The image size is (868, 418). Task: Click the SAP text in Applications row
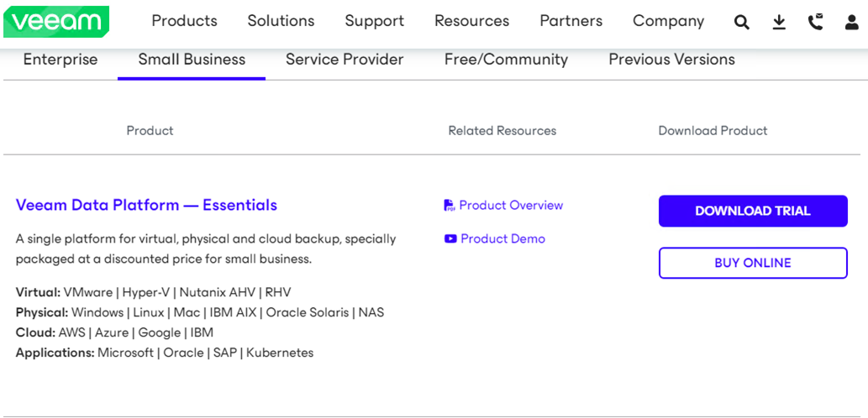tap(224, 353)
